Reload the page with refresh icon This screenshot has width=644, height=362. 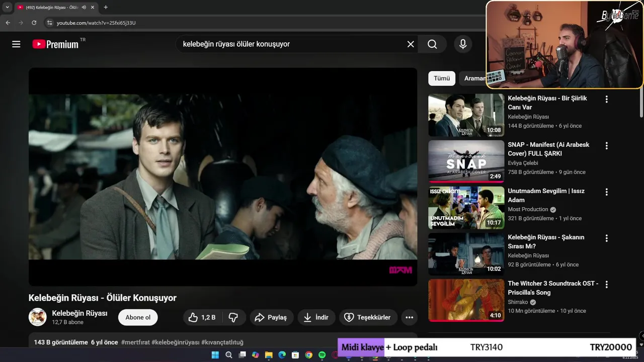[x=34, y=23]
